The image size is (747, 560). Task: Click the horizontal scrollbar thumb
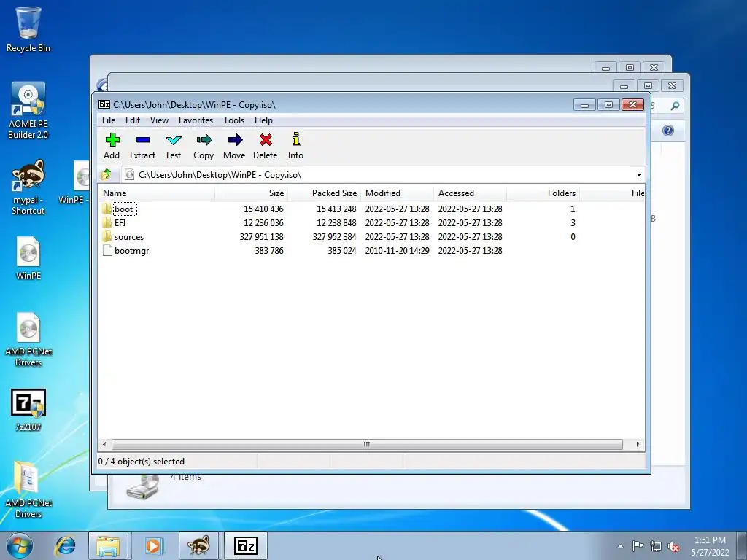tap(367, 444)
